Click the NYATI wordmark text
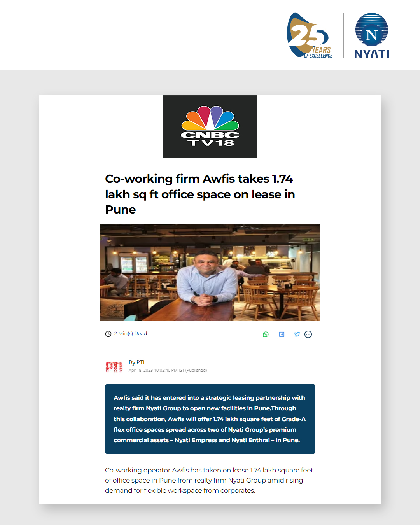This screenshot has height=525, width=420. (x=372, y=54)
